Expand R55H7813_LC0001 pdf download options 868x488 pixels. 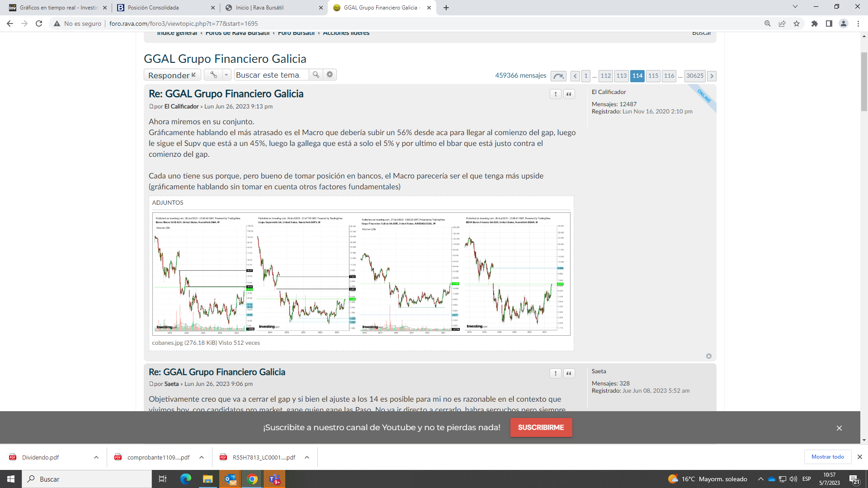(x=307, y=457)
